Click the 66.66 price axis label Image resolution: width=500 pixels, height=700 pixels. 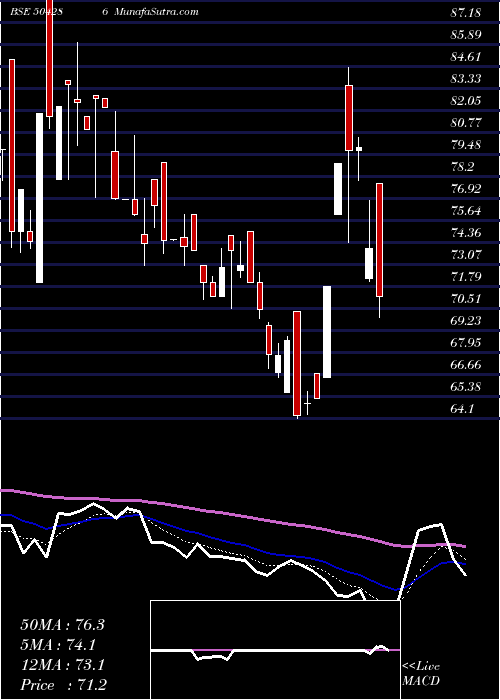(x=466, y=365)
